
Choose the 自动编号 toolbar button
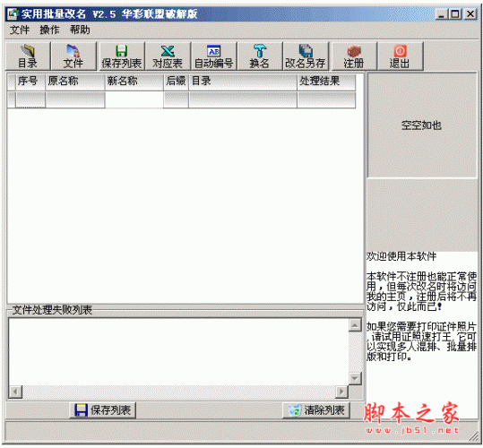coord(214,56)
